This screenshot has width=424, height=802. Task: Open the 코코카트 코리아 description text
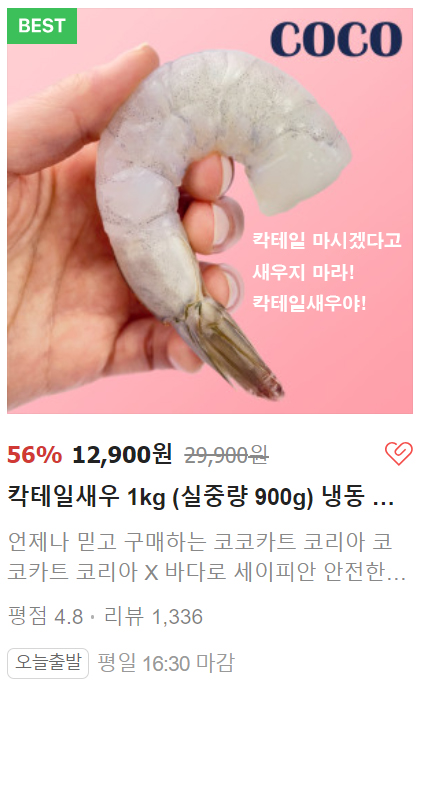(x=207, y=558)
